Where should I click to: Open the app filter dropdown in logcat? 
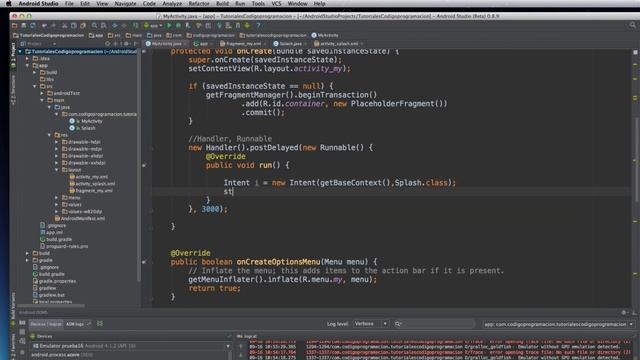coord(559,324)
